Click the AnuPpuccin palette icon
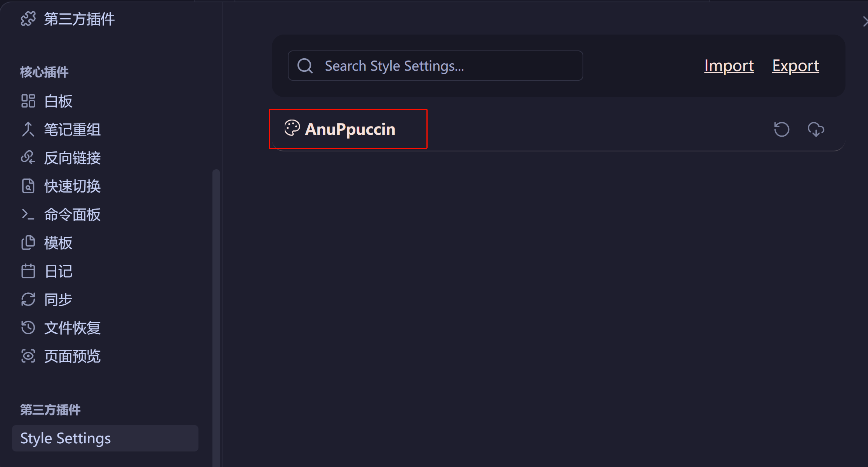Viewport: 868px width, 467px height. 292,128
